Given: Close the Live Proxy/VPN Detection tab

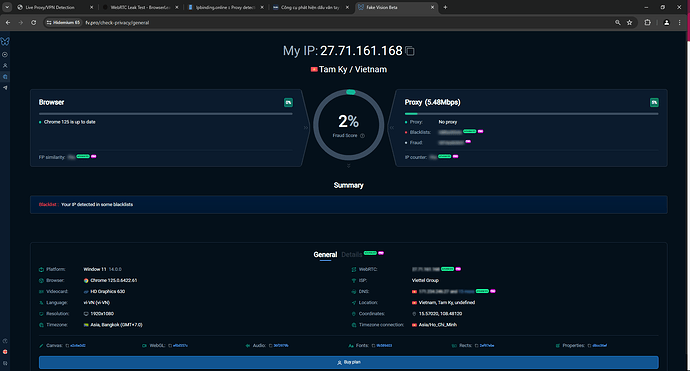Looking at the screenshot, I should [92, 7].
